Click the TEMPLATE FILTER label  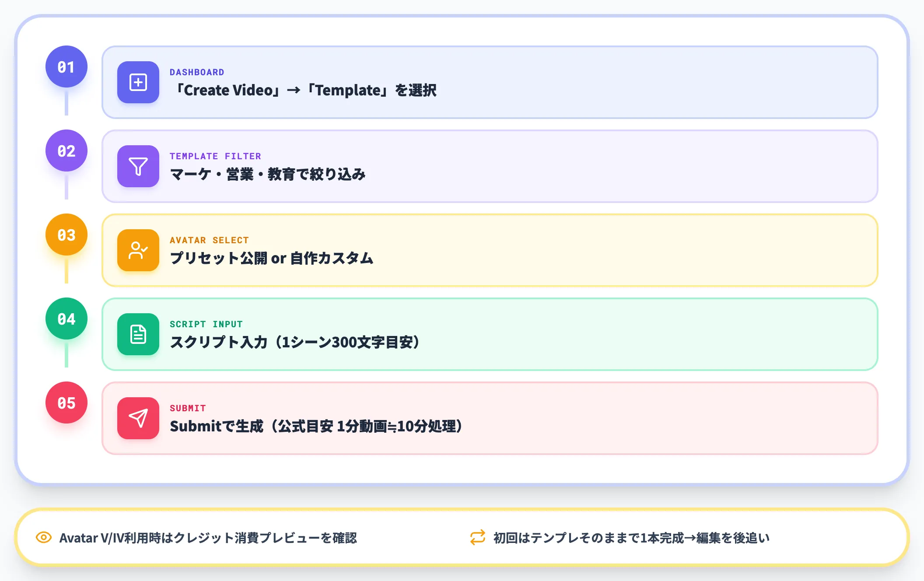pyautogui.click(x=215, y=156)
